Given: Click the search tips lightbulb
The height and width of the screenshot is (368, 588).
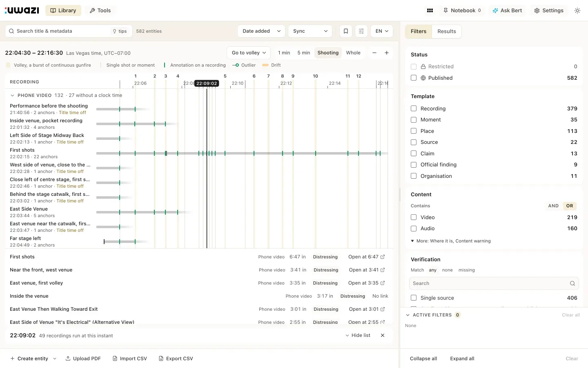Looking at the screenshot, I should [120, 31].
